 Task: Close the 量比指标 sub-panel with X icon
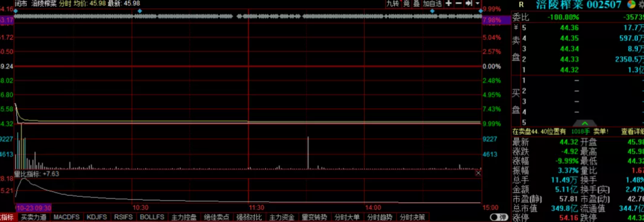coord(478,173)
